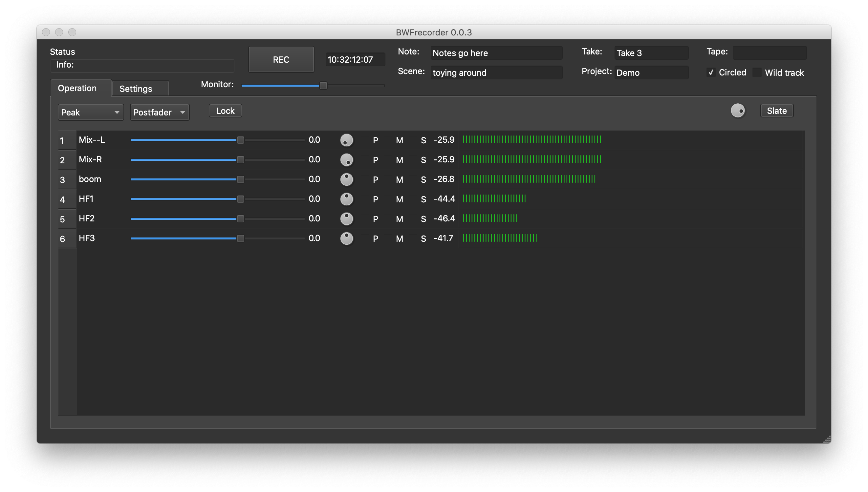Click the pan knob for boom track
Screen dimensions: 868x492
click(x=346, y=179)
